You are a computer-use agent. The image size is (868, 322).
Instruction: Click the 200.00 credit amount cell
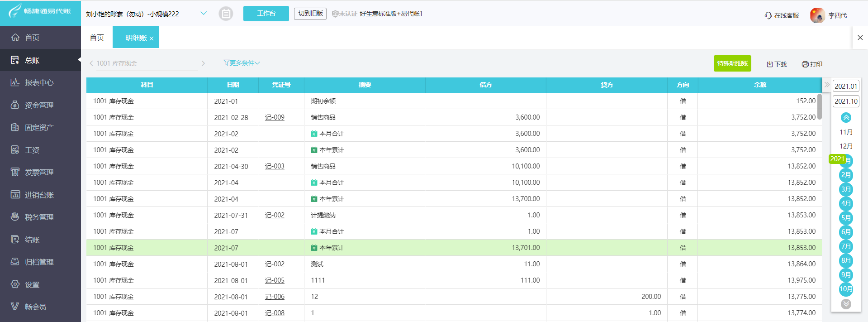tap(607, 297)
